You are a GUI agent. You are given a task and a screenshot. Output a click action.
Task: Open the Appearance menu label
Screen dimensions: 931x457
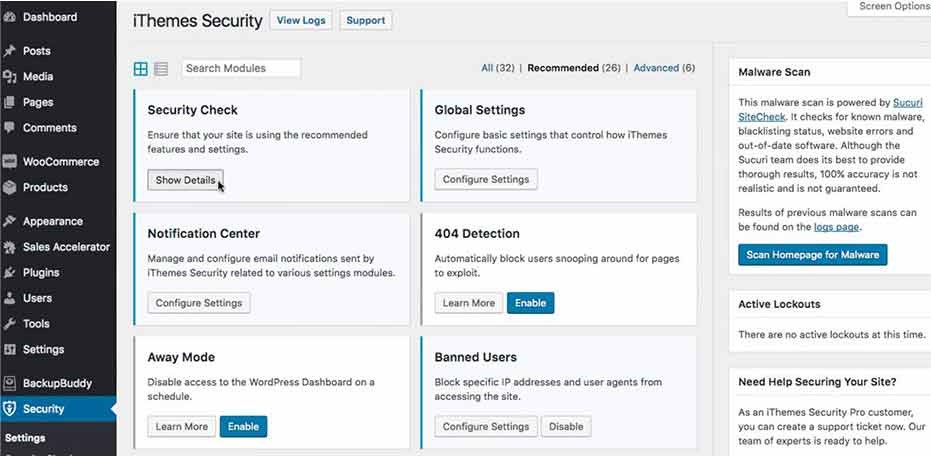click(53, 221)
